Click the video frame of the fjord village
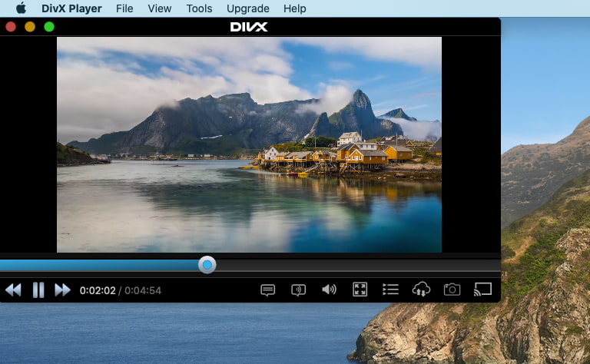The width and height of the screenshot is (590, 364). (249, 145)
